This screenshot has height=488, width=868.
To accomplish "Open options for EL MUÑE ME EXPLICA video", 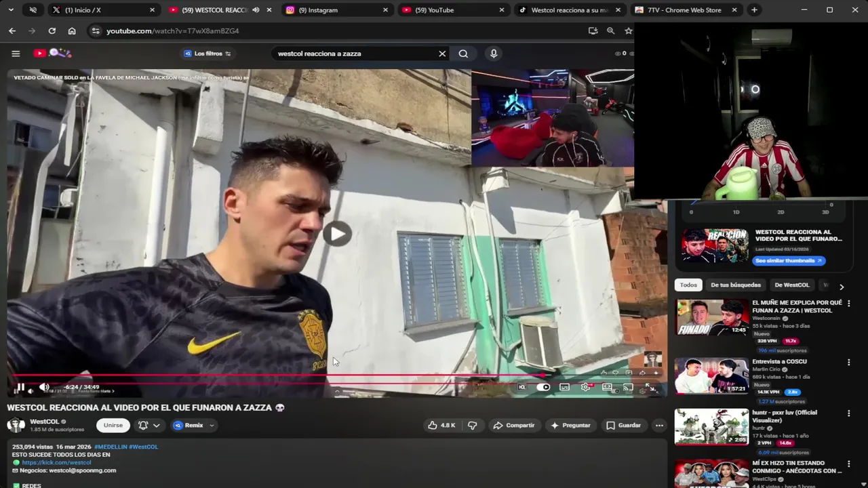I will [848, 304].
